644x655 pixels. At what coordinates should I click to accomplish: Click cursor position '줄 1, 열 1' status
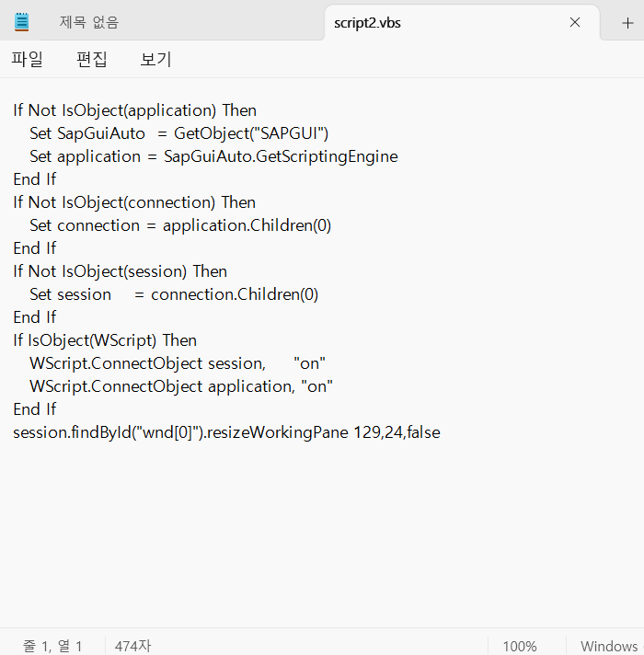click(x=52, y=646)
